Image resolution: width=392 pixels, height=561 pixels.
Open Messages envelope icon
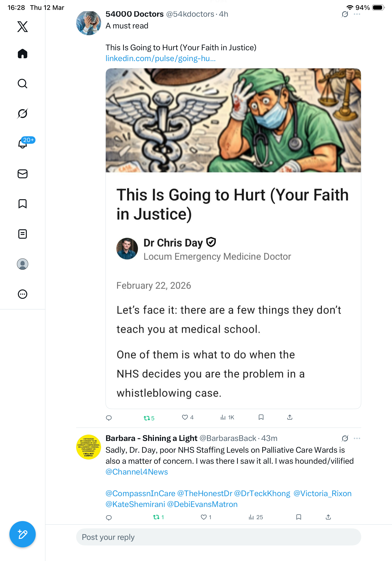pyautogui.click(x=23, y=174)
